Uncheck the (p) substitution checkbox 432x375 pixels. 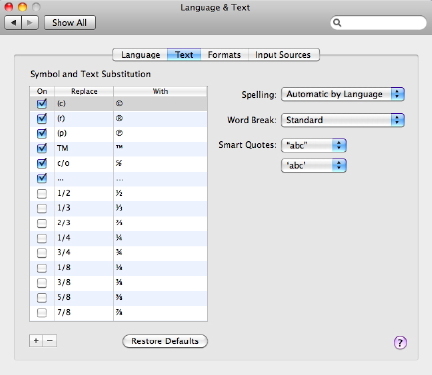(x=42, y=133)
